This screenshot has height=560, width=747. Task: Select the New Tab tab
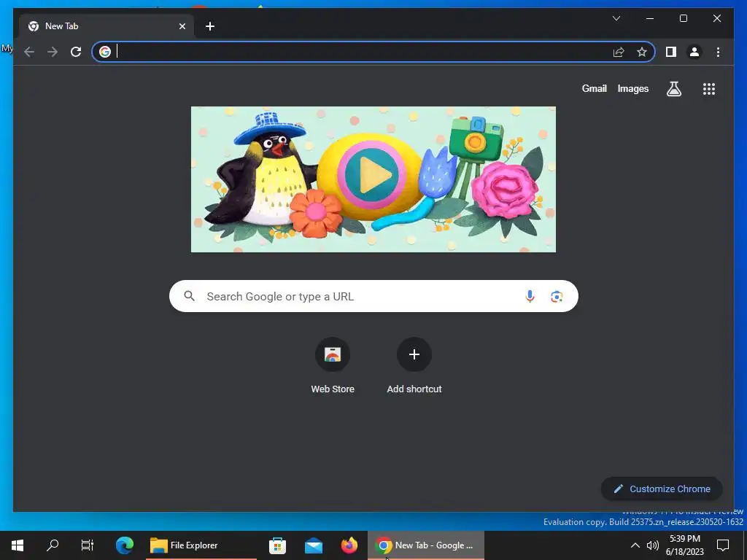107,26
